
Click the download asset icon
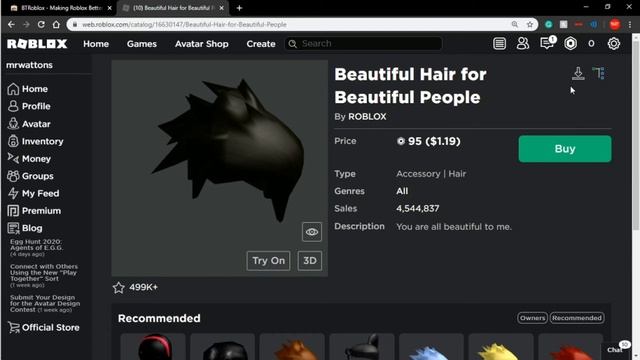[x=578, y=73]
